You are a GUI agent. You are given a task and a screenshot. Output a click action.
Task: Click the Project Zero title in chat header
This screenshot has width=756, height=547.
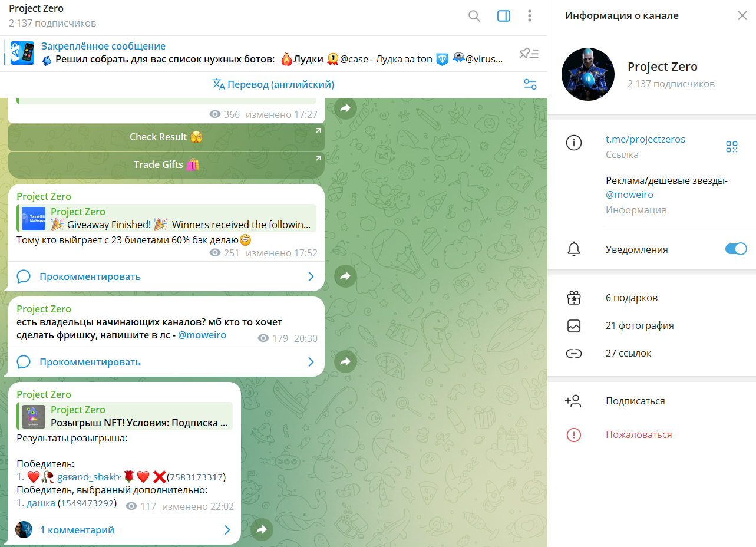pos(36,9)
